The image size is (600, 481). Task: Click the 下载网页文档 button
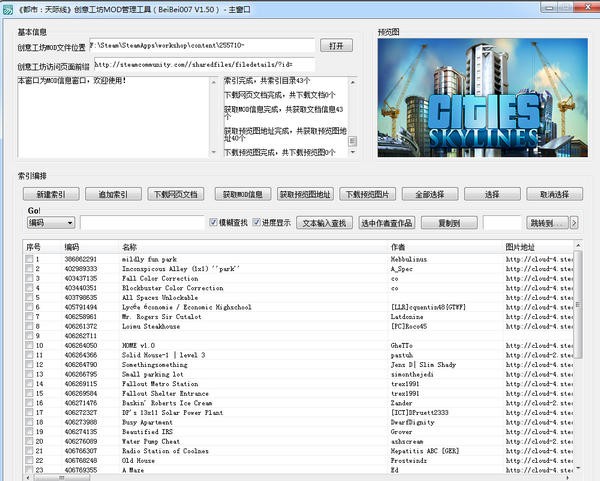pos(176,194)
